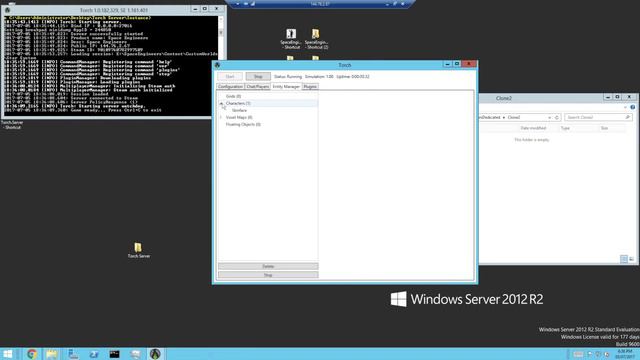Open the keyboard icon in system tray
The width and height of the screenshot is (640, 360).
[578, 354]
